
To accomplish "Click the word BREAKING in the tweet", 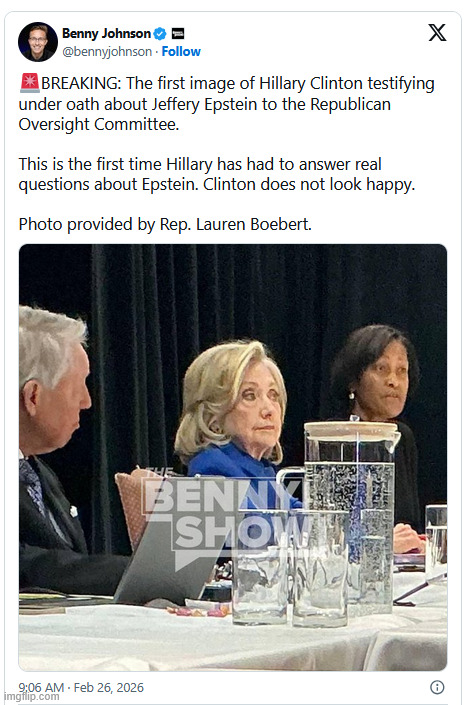I will [81, 84].
